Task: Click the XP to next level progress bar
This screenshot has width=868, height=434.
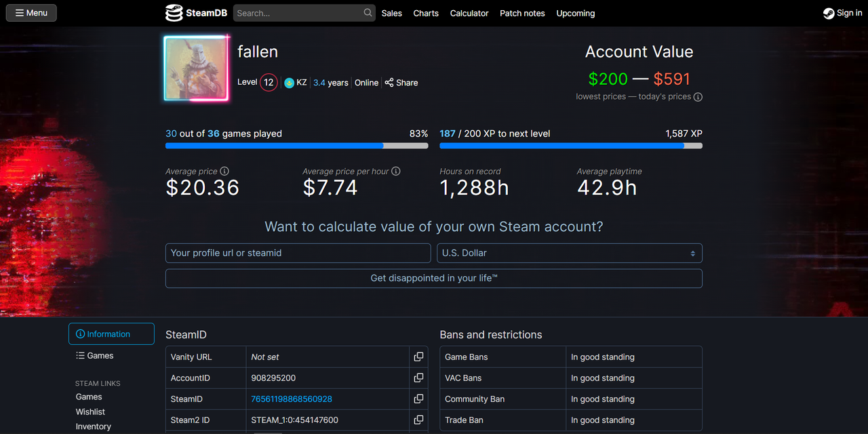Action: coord(571,146)
